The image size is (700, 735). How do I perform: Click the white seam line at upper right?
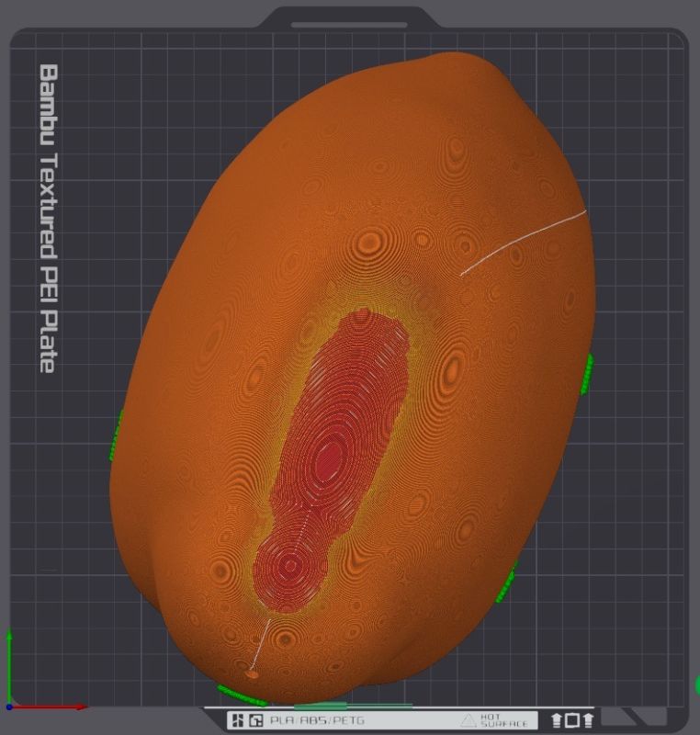pyautogui.click(x=524, y=243)
